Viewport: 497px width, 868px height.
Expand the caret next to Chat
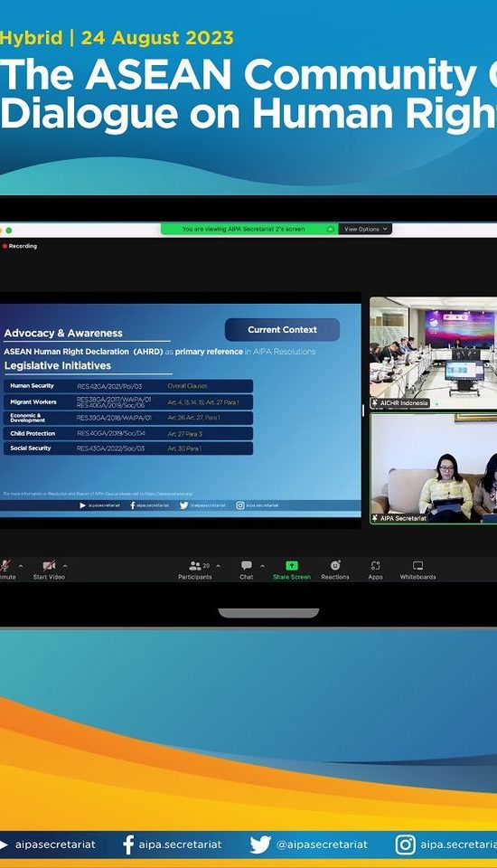262,566
